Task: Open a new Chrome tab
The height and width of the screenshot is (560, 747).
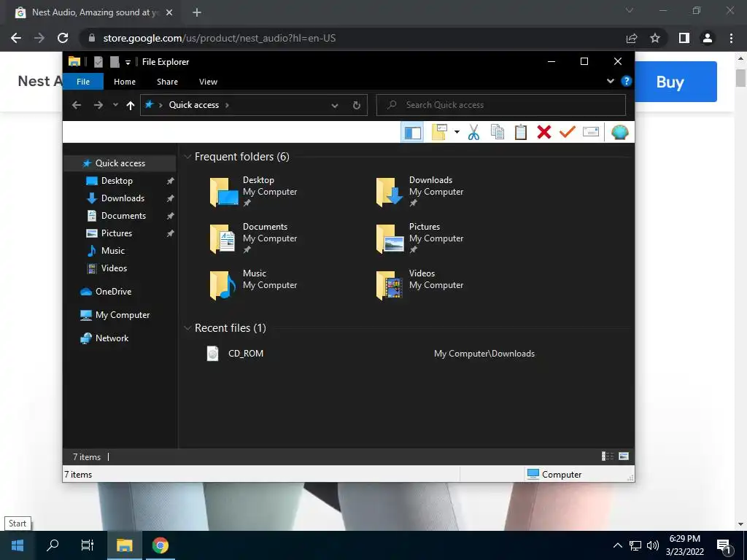Action: coord(197,12)
